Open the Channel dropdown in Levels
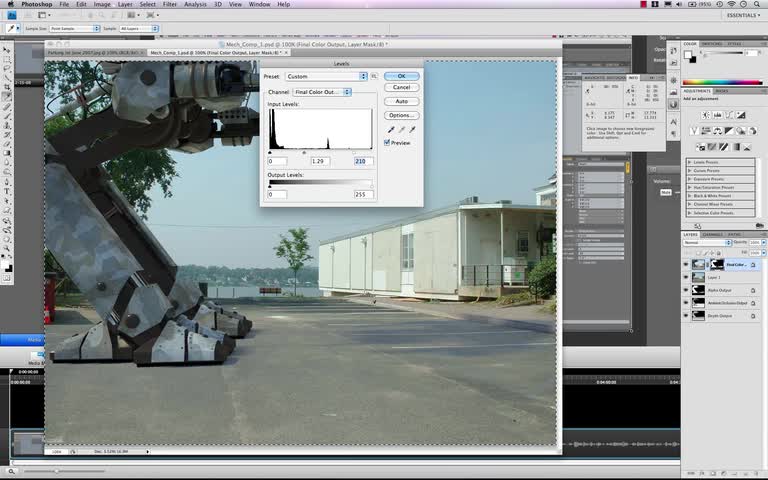The height and width of the screenshot is (480, 768). [322, 92]
